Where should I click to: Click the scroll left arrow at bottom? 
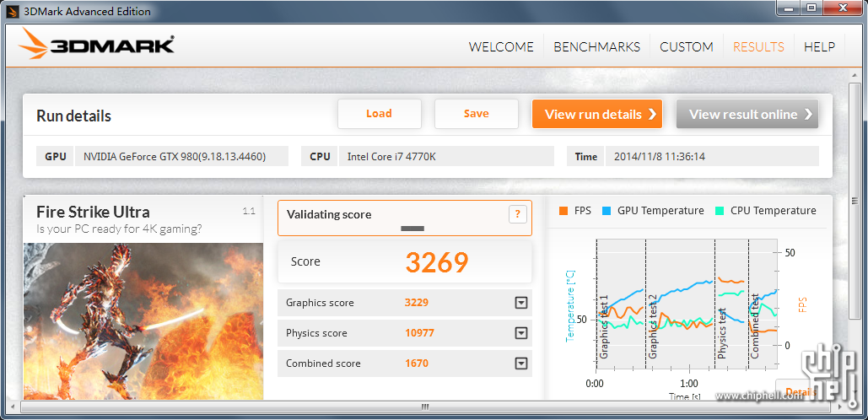point(12,407)
